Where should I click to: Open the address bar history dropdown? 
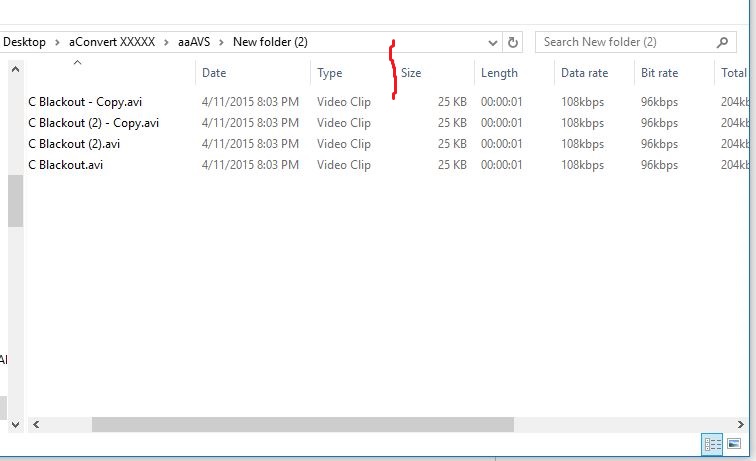492,42
